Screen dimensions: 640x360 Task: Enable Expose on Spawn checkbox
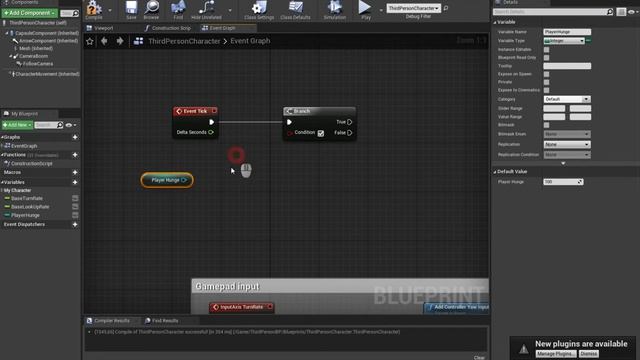coord(546,74)
